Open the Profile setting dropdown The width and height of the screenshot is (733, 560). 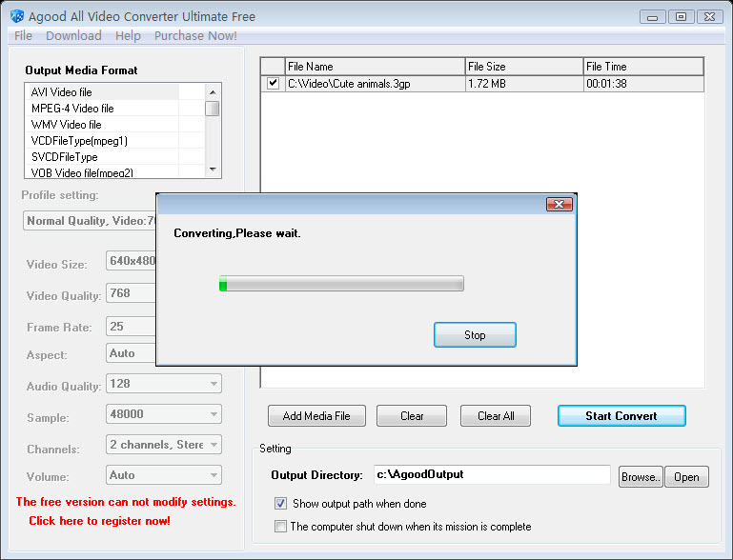click(90, 220)
